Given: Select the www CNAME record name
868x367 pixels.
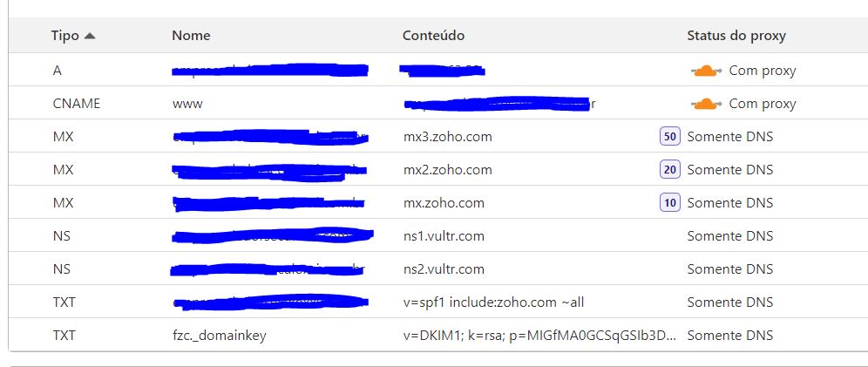Looking at the screenshot, I should coord(187,104).
